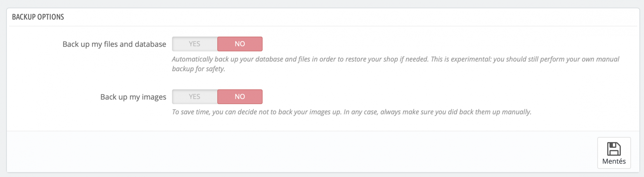Viewport: 644px width, 177px height.
Task: Set Back up my images to NO
Action: coord(240,97)
